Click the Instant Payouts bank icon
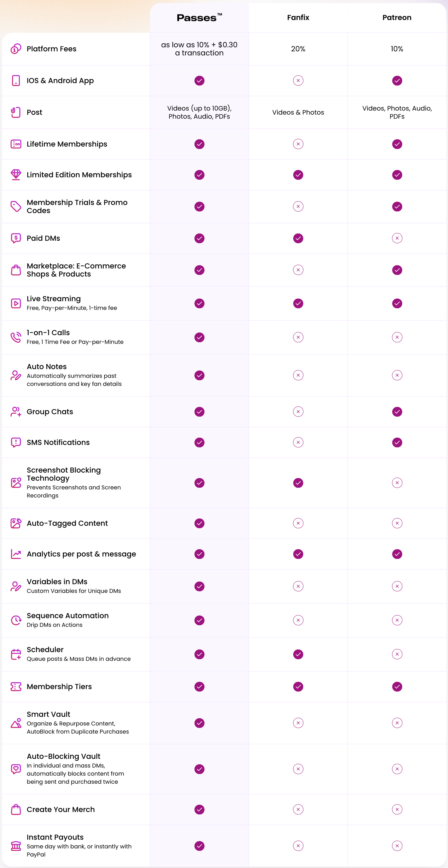The image size is (448, 868). coord(16,846)
